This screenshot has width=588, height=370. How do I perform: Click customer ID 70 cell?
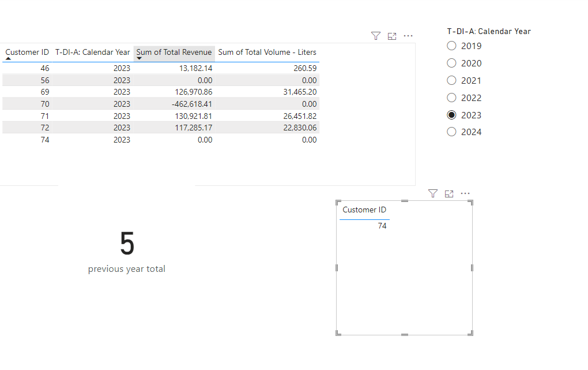pos(45,104)
